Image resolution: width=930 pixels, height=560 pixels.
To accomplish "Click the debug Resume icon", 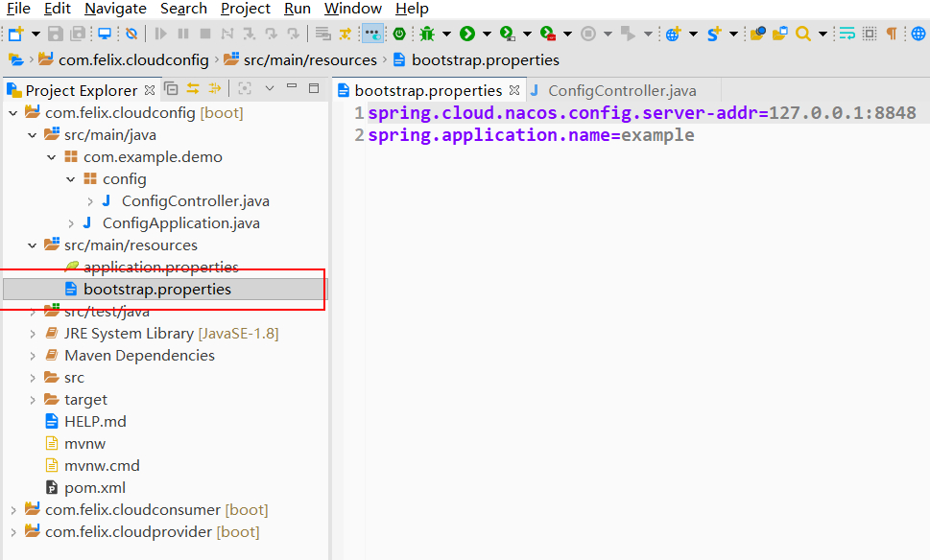I will point(160,34).
